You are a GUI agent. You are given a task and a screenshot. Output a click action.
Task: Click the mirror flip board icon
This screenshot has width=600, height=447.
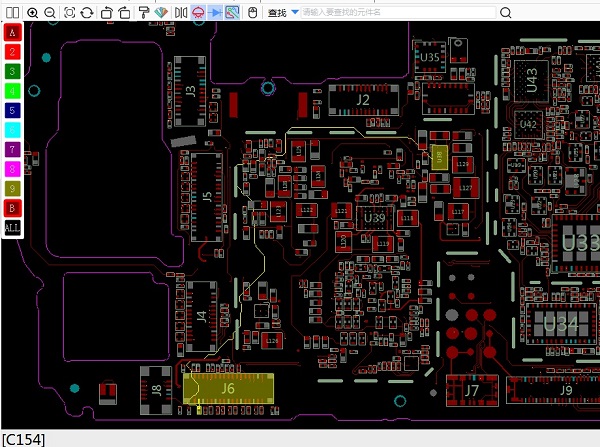(180, 13)
